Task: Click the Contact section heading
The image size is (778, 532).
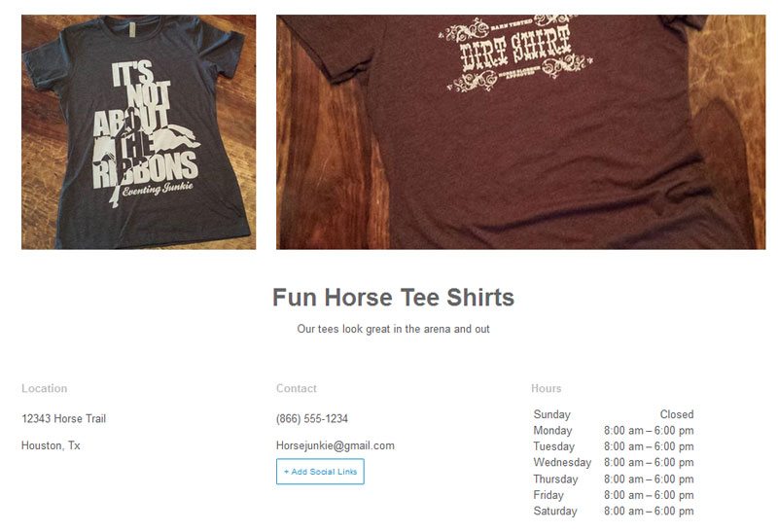Action: (x=297, y=389)
